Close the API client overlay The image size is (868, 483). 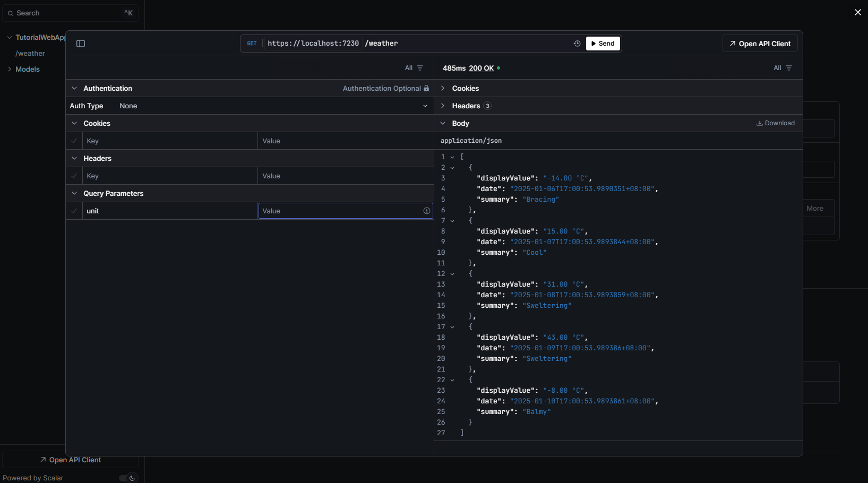click(857, 12)
